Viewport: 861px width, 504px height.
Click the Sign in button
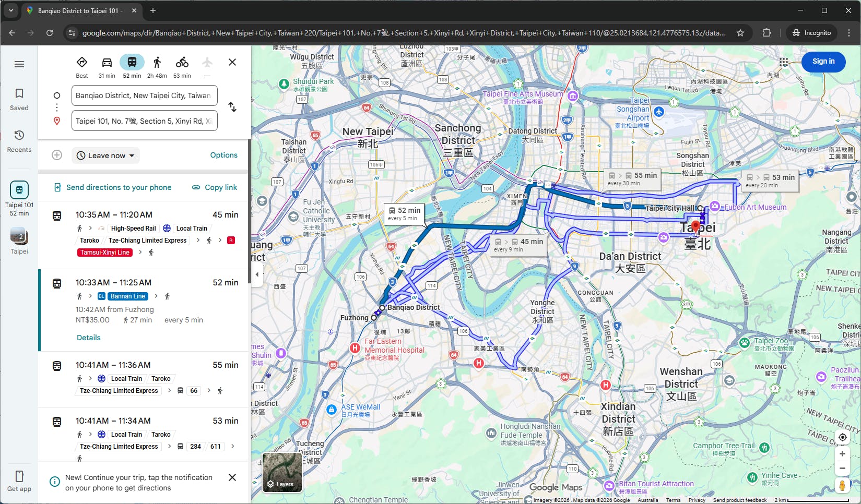click(823, 62)
